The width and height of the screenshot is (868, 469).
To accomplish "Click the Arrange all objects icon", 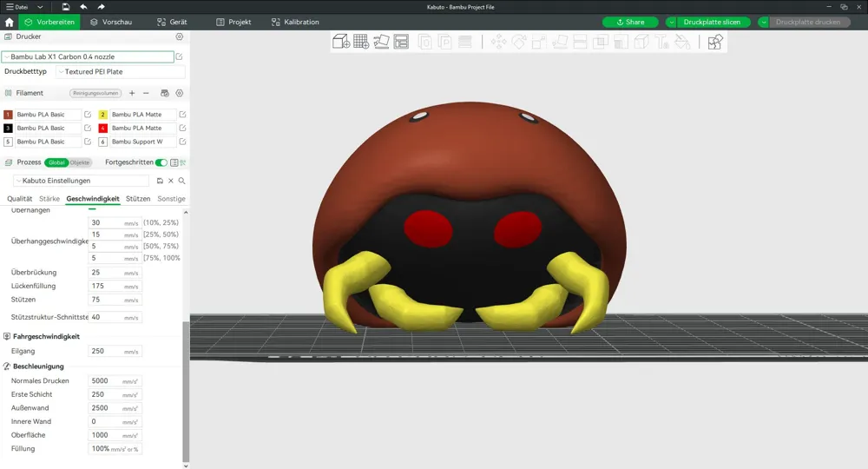I will point(401,42).
